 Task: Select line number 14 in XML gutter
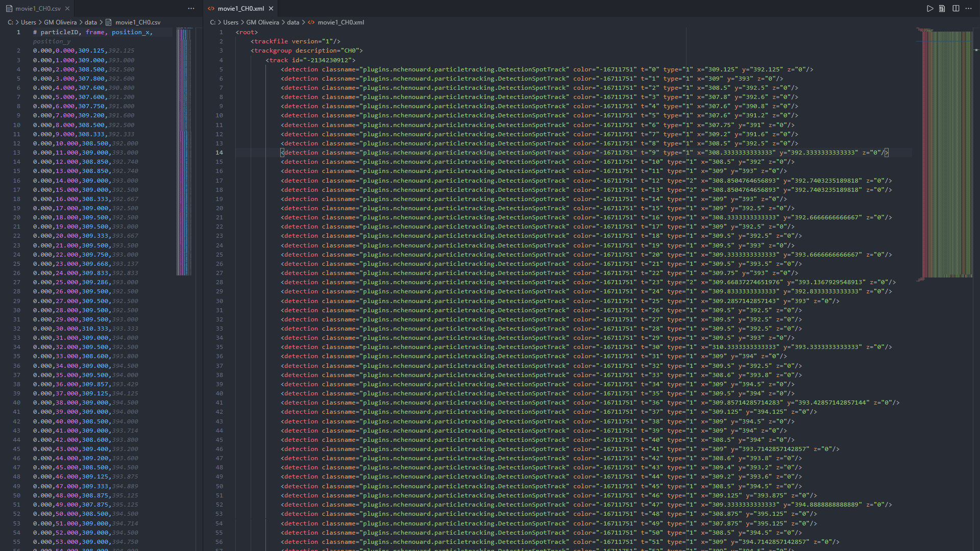click(219, 153)
